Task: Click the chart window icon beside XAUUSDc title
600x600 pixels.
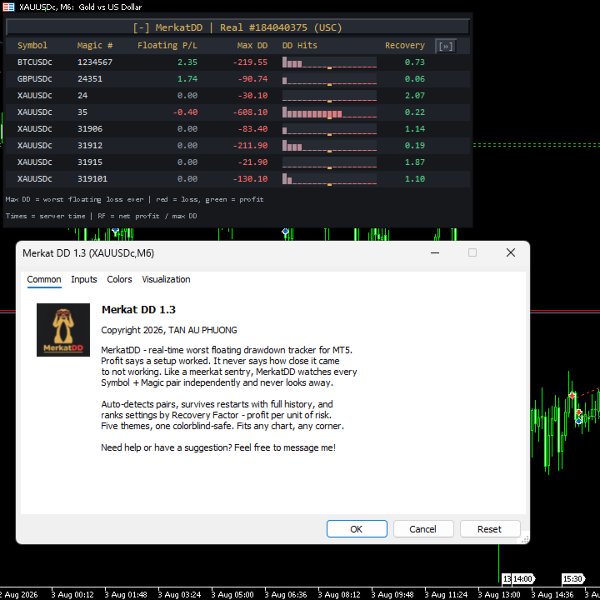Action: click(8, 7)
